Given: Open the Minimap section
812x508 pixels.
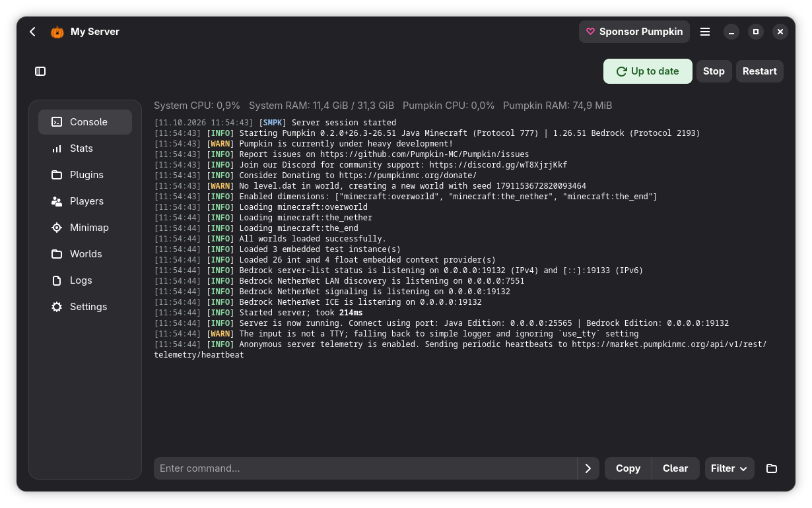Looking at the screenshot, I should pos(85,228).
